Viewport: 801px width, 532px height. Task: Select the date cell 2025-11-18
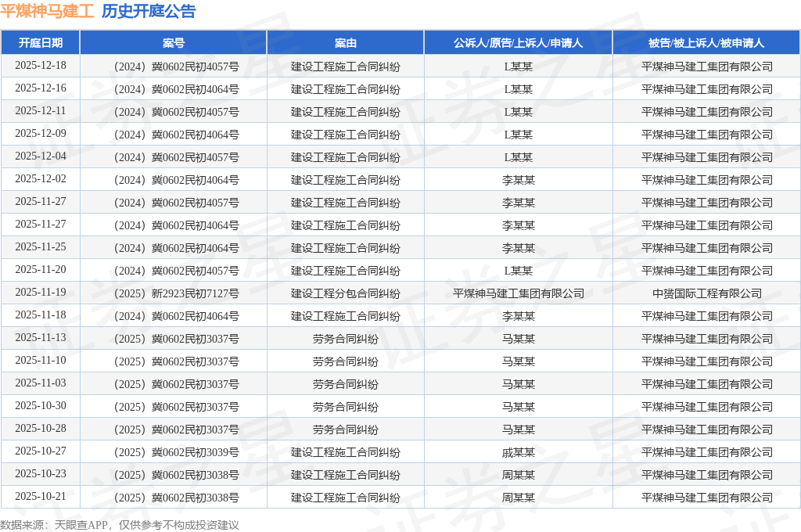(x=41, y=315)
